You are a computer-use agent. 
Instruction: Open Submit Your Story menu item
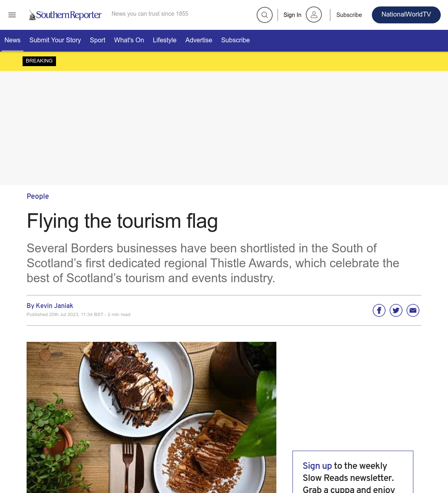[55, 40]
